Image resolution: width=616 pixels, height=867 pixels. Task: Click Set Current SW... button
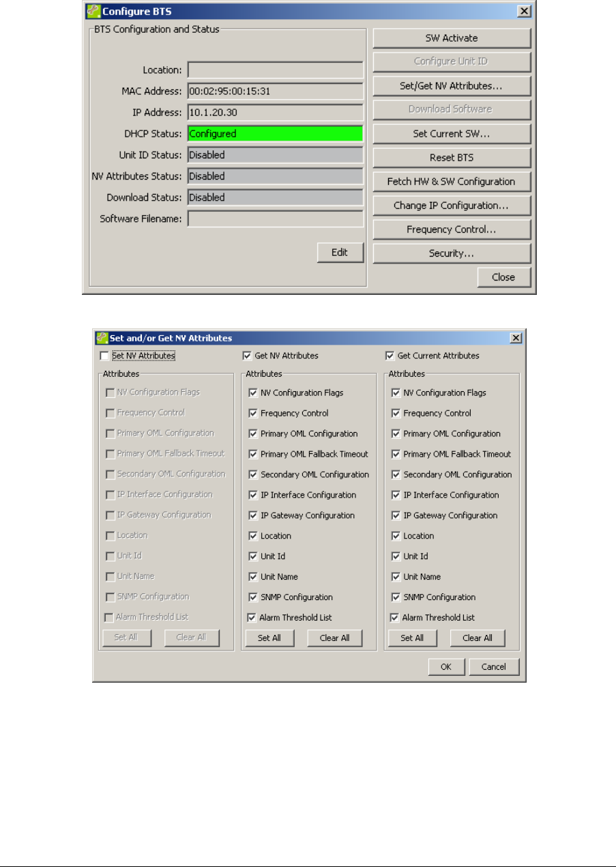tap(452, 134)
